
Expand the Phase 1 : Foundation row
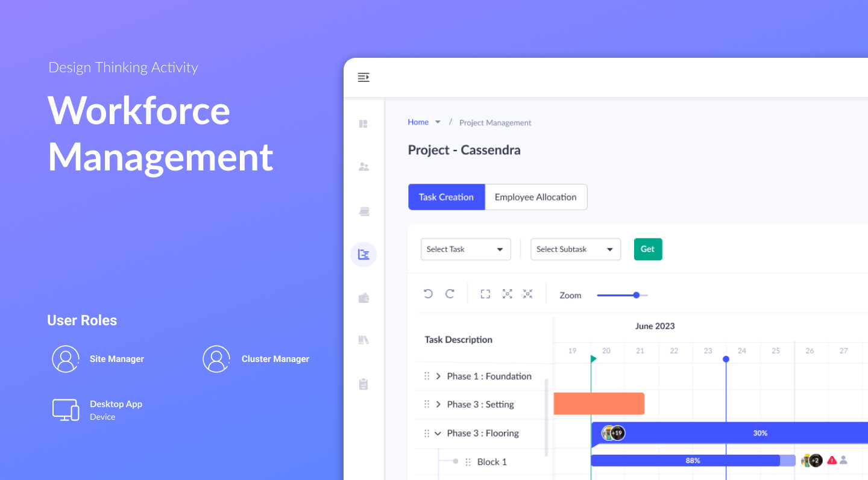tap(438, 376)
